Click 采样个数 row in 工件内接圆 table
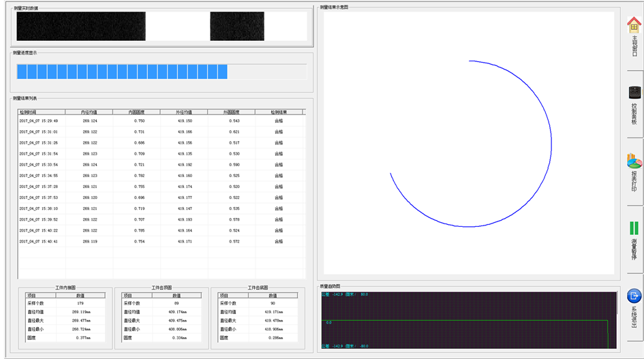 point(65,303)
